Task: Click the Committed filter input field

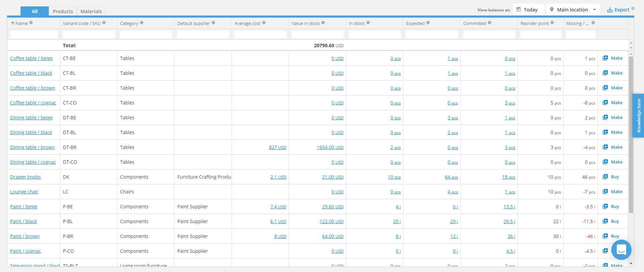Action: pos(489,34)
